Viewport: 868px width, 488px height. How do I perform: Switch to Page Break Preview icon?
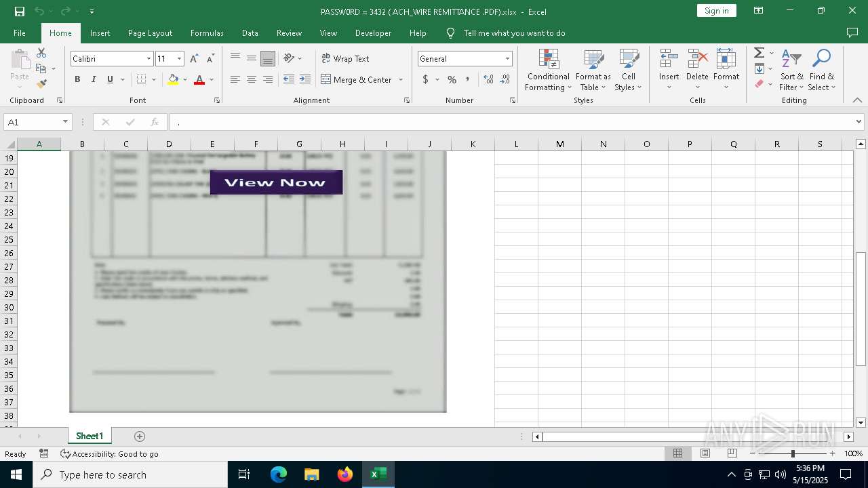[732, 453]
